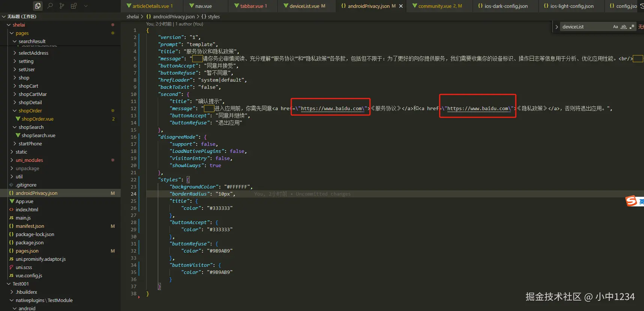Expand the replace toggle arrow in find widget
Screen dimensions: 644x311
click(x=557, y=27)
